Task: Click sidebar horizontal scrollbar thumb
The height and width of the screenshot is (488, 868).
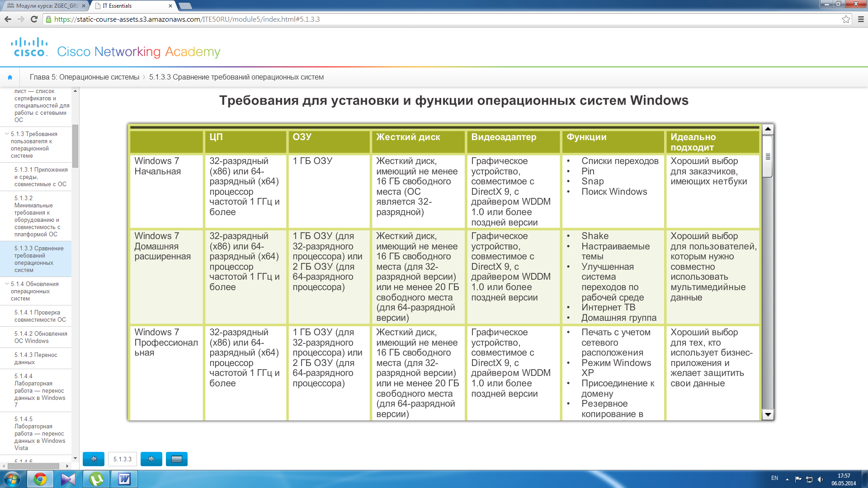Action: 33,466
